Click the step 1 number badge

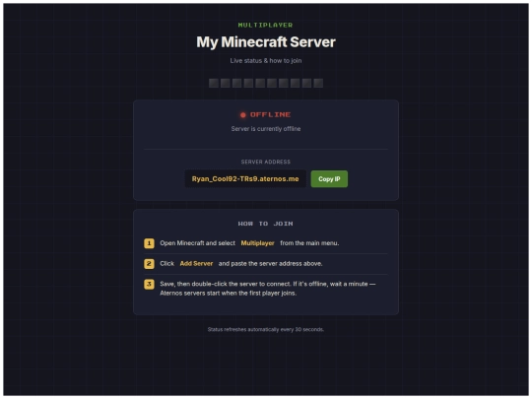(149, 243)
